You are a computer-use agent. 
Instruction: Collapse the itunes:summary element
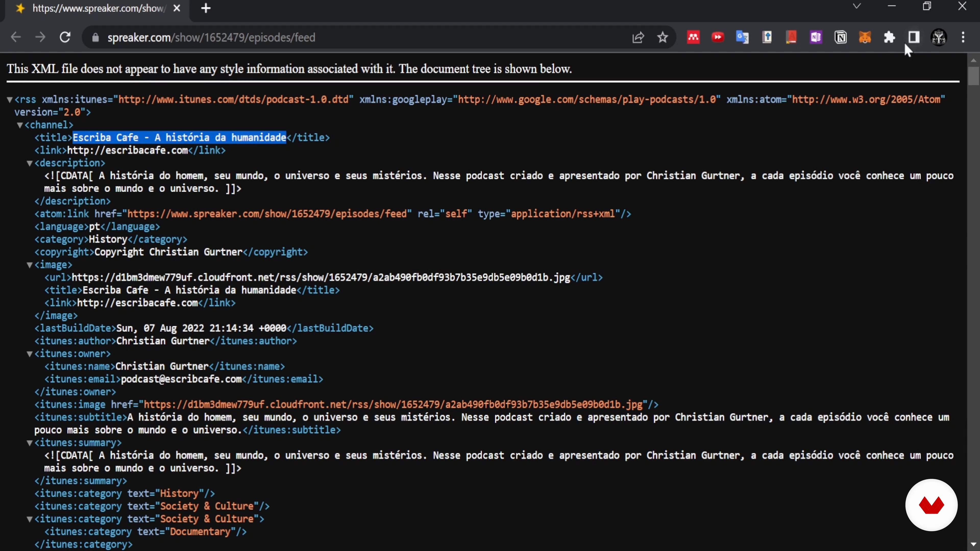tap(30, 443)
